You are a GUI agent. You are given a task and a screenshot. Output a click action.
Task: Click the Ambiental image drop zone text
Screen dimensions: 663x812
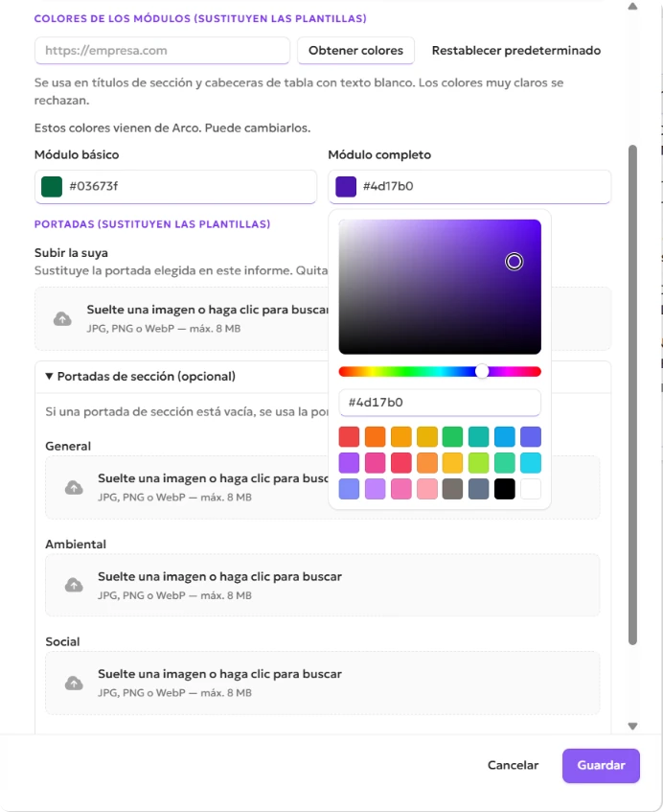[220, 576]
